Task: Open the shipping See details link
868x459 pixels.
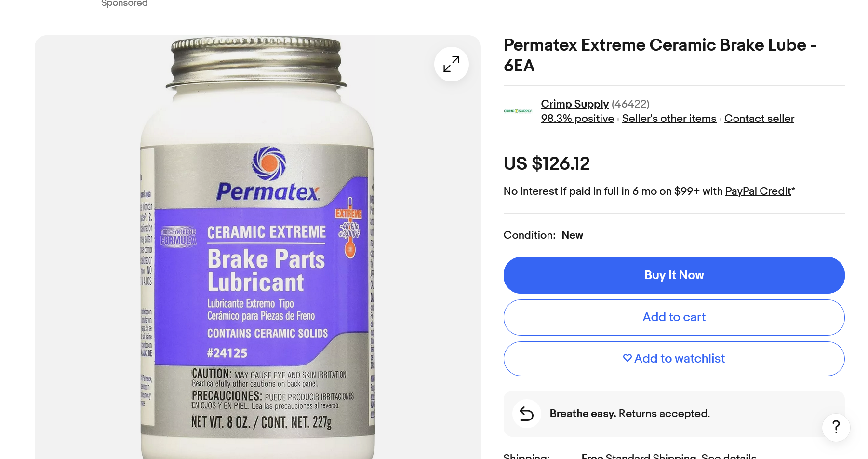Action: [729, 456]
